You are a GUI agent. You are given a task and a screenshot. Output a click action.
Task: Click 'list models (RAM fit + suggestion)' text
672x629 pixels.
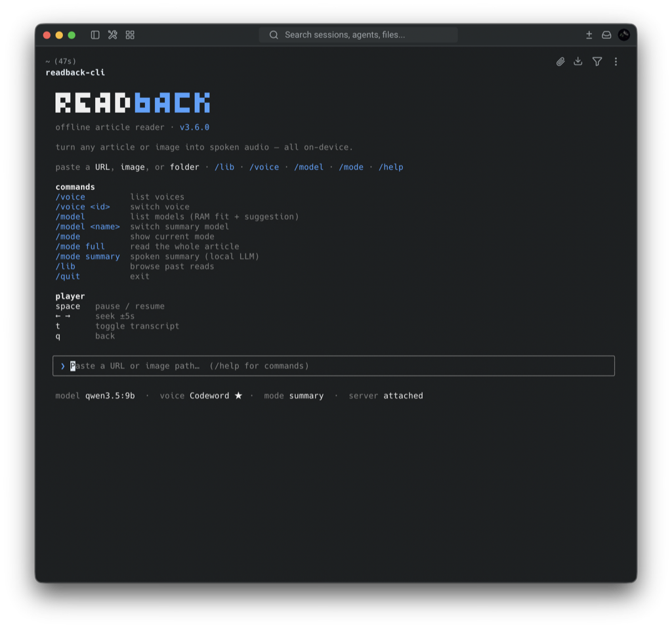(x=215, y=217)
